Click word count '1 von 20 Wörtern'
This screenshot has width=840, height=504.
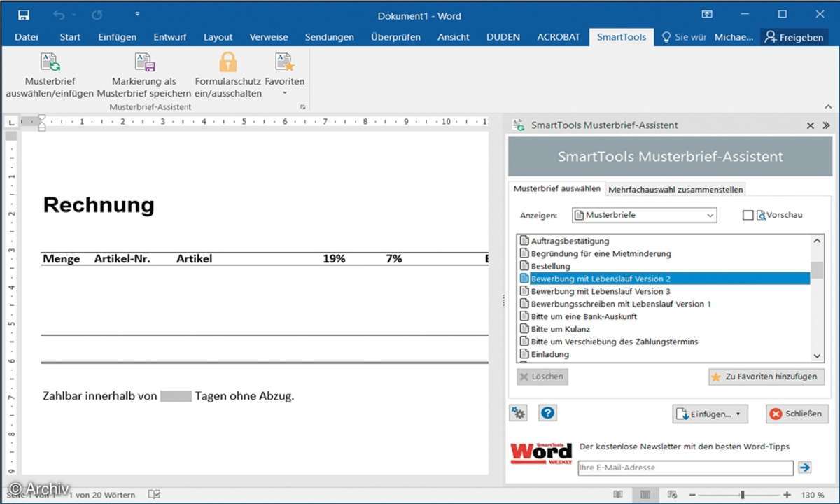tap(101, 495)
